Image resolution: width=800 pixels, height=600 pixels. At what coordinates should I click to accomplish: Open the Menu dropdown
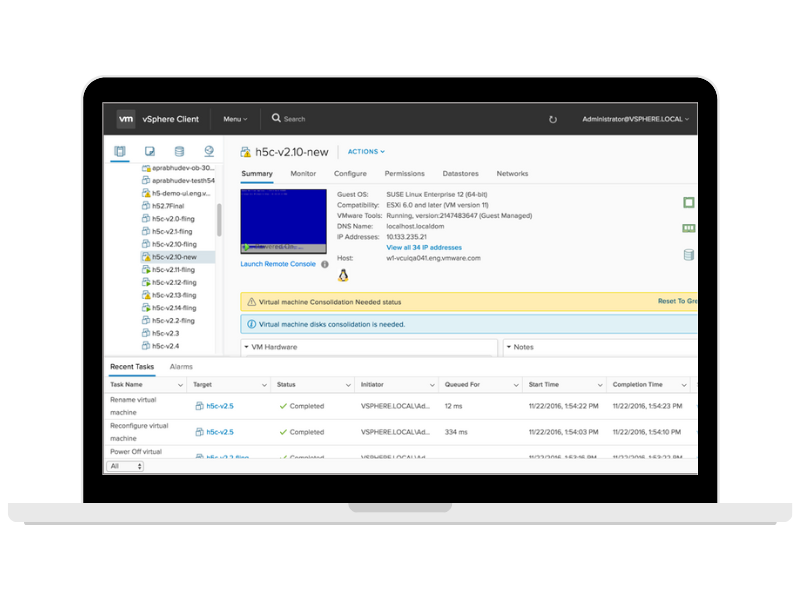click(235, 119)
